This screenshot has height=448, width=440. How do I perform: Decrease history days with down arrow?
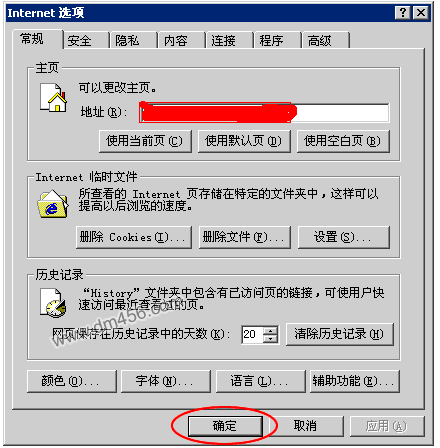270,338
